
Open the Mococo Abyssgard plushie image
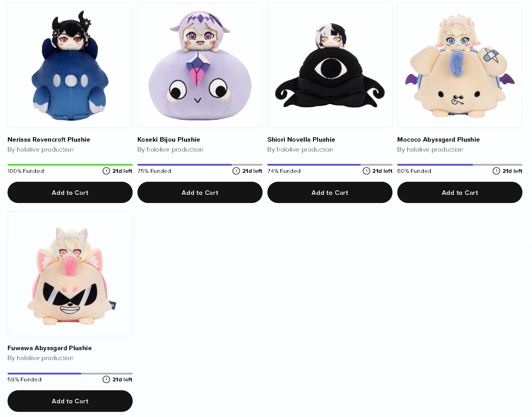[460, 65]
